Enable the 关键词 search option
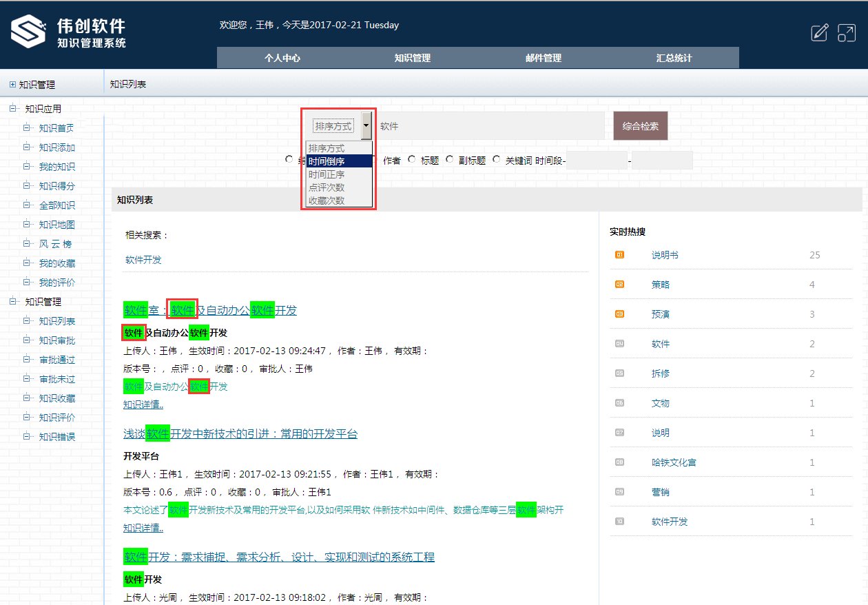Screen dimensions: 868x605 496,159
